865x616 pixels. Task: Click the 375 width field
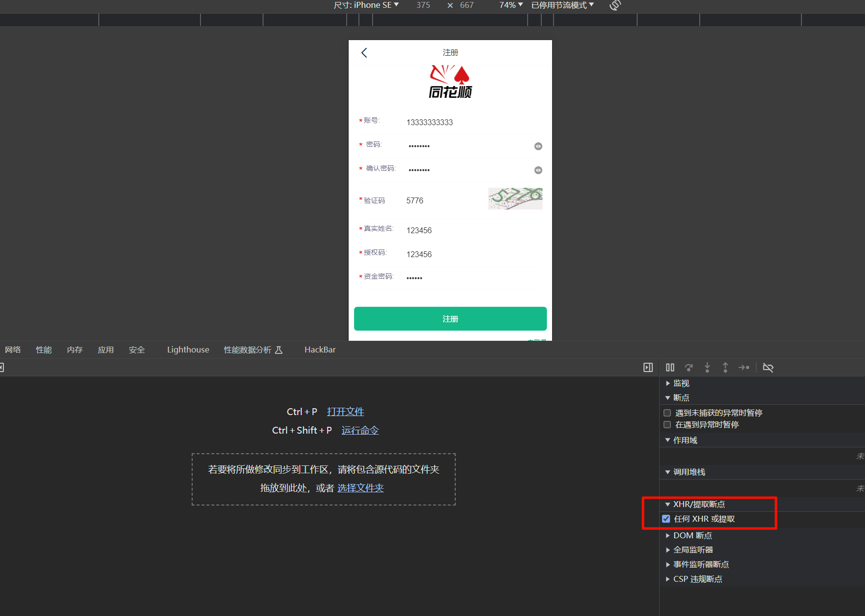423,5
